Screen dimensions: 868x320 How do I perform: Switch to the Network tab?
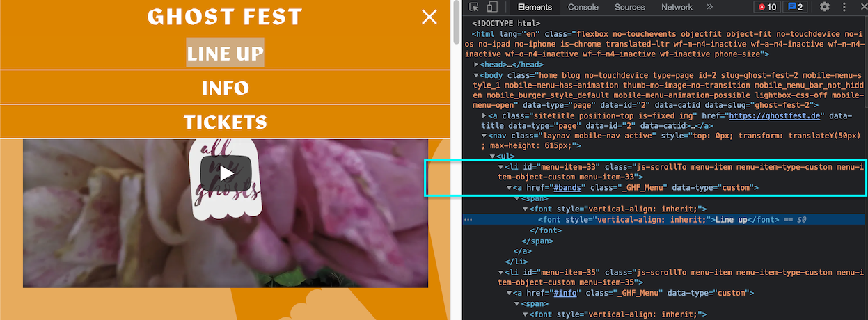[677, 7]
